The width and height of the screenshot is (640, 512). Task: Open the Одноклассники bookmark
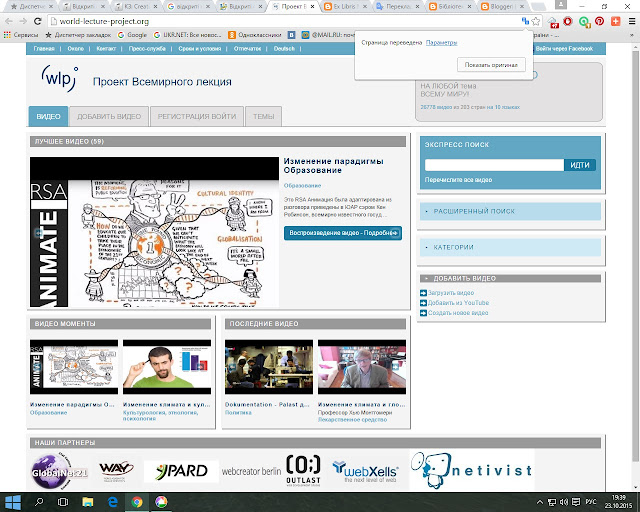255,35
